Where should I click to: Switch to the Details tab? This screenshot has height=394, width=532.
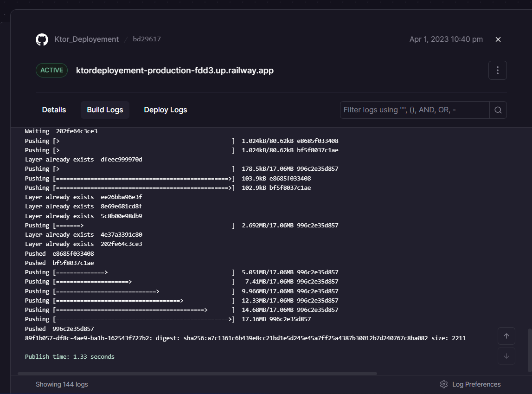(54, 110)
